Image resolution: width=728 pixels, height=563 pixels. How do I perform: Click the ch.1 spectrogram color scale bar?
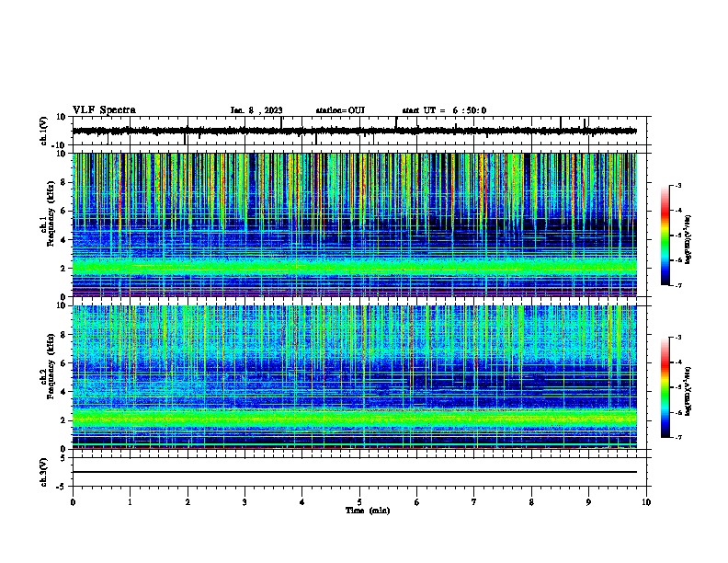coord(665,236)
